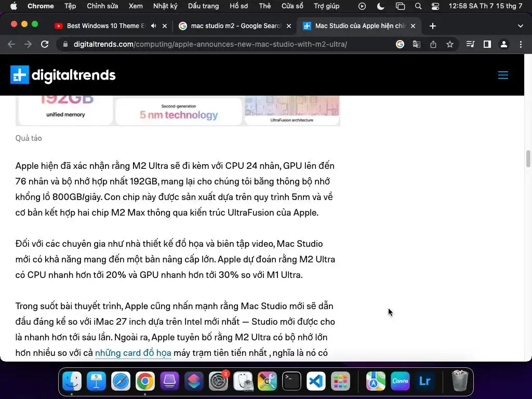Open the Trợ giúp menu
Viewport: 532px width, 399px height.
tap(326, 6)
